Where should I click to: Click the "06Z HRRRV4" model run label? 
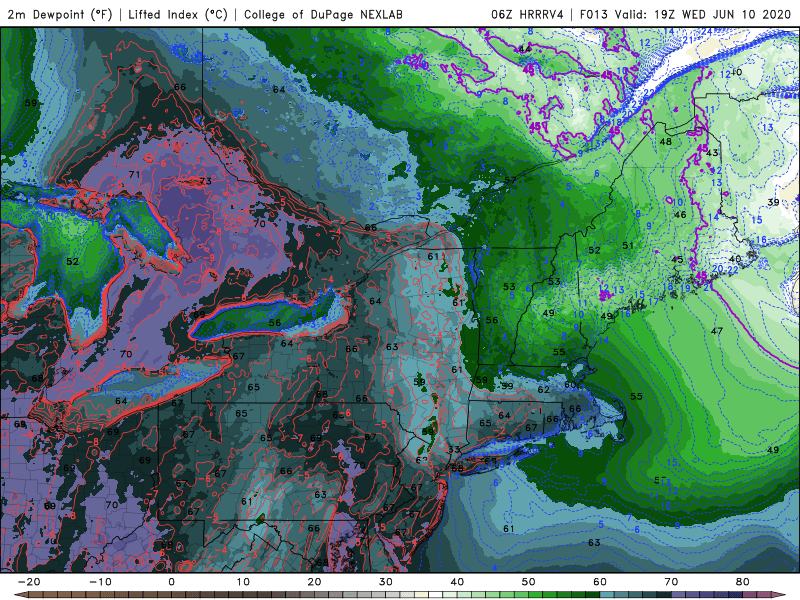pyautogui.click(x=527, y=14)
